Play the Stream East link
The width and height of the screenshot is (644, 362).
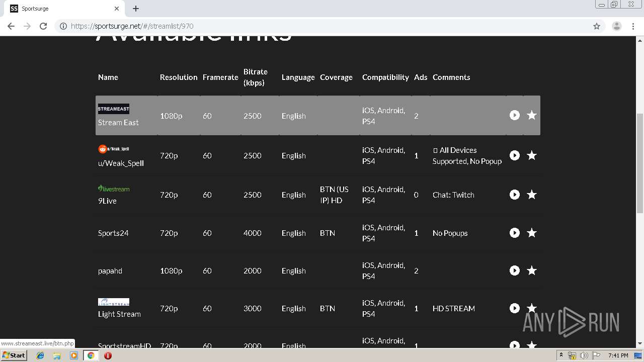[x=514, y=115]
